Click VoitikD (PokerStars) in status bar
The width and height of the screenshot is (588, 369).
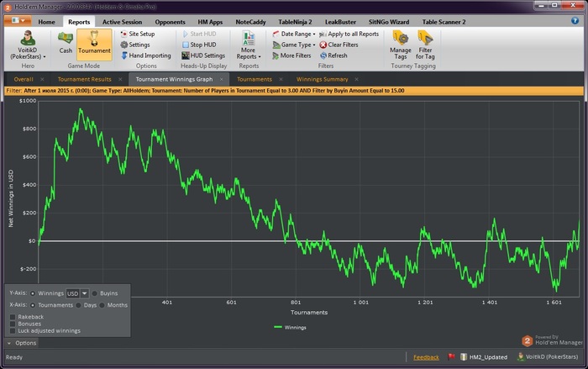[x=548, y=356]
